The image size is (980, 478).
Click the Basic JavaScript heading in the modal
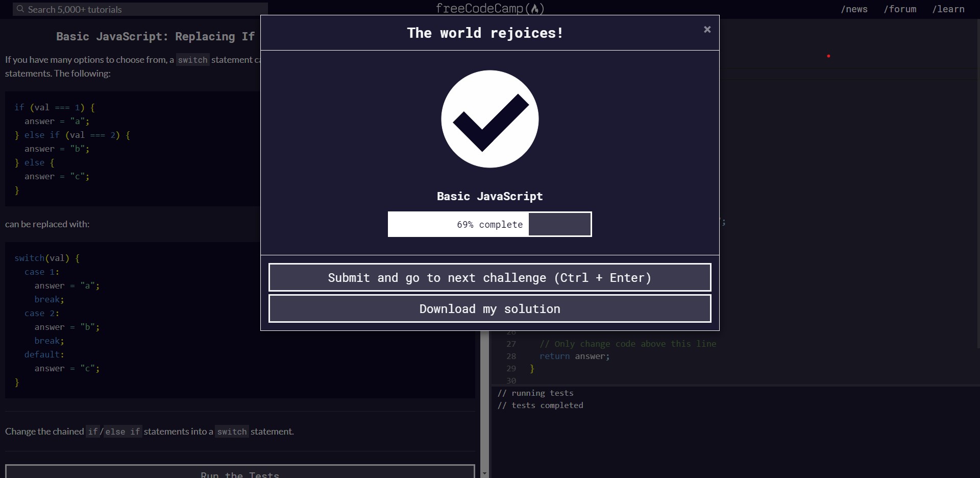489,197
